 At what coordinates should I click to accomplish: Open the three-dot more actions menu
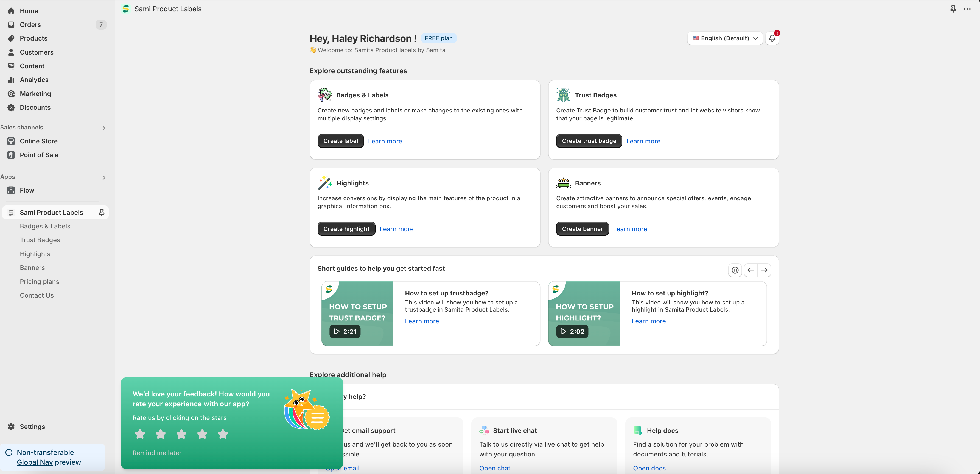[x=967, y=9]
